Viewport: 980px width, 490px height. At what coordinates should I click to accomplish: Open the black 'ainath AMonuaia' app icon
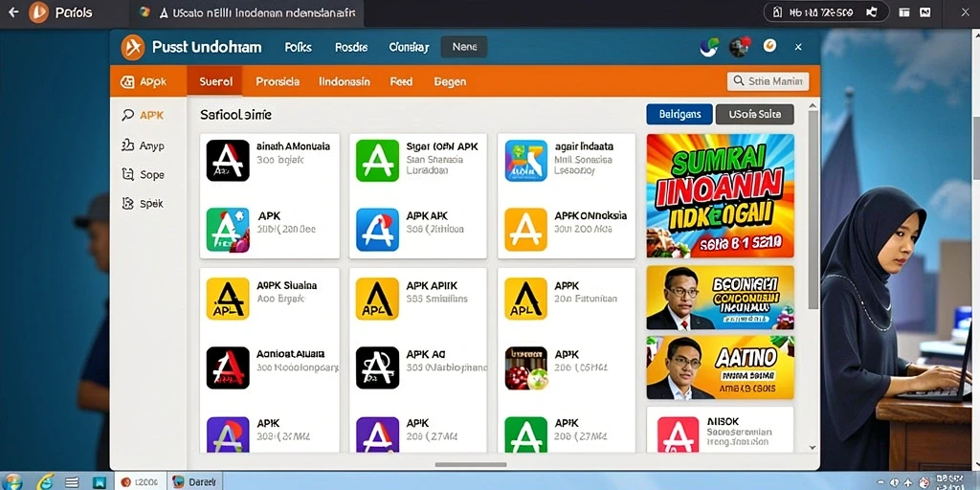[228, 161]
